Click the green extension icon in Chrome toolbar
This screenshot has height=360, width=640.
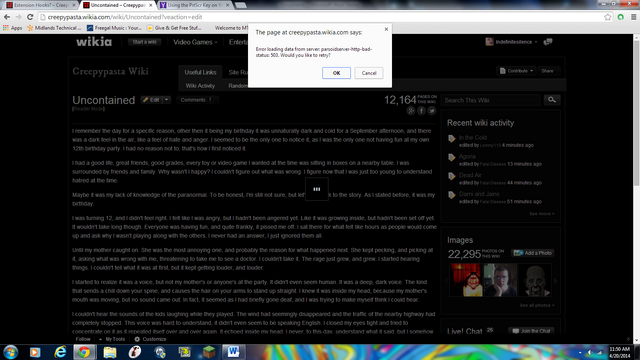(x=621, y=17)
